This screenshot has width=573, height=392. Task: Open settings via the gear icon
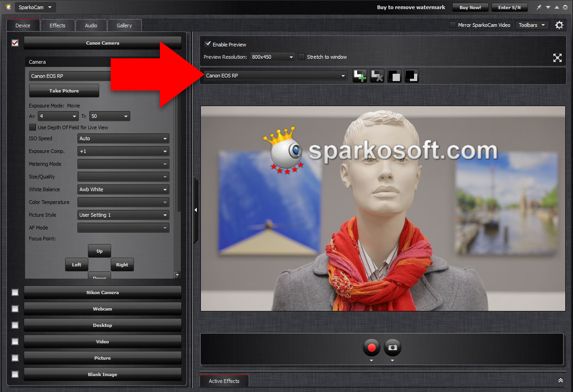[x=559, y=25]
